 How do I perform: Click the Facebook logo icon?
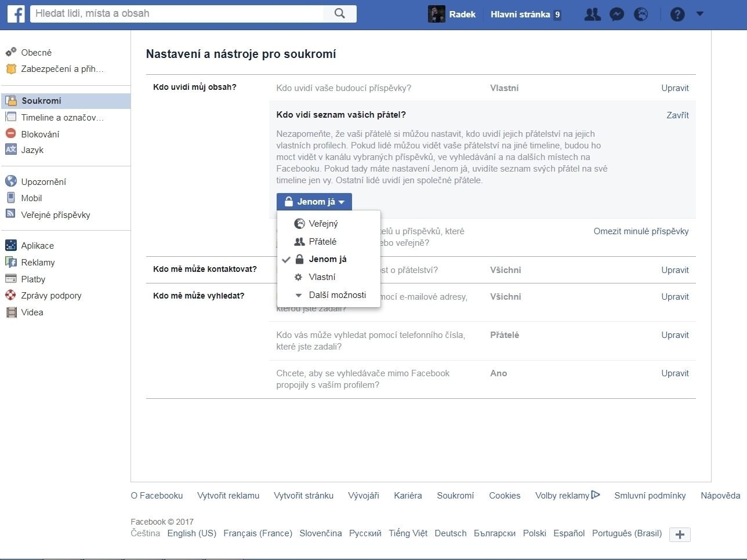[x=16, y=14]
